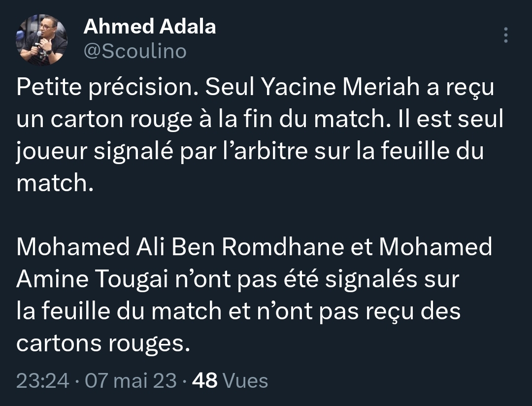The width and height of the screenshot is (532, 406).
Task: Click the text joueur signalé par l'arbitre
Action: 162,151
